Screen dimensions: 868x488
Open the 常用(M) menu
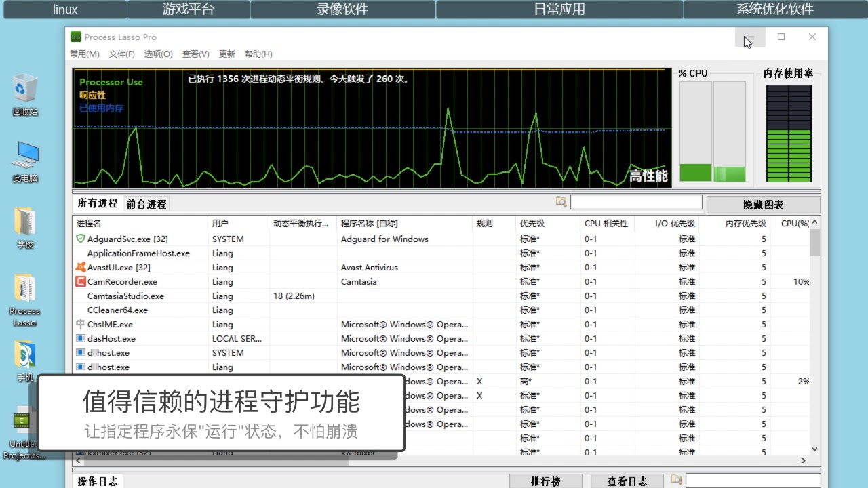85,54
